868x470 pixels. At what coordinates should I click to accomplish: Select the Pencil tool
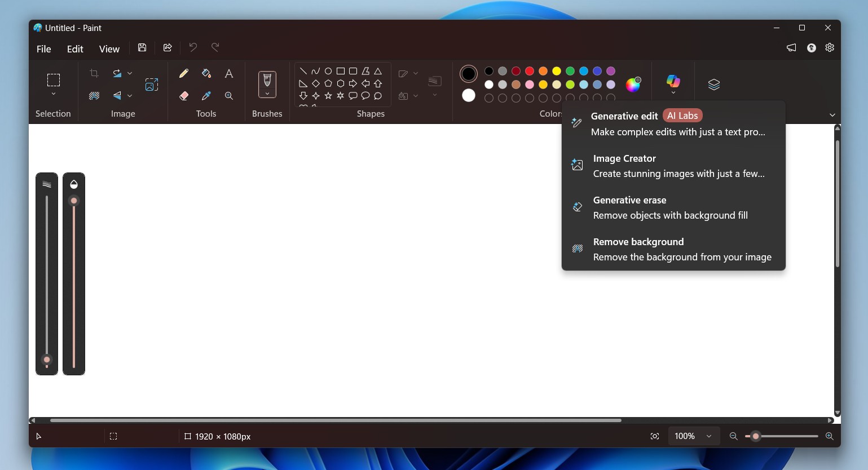tap(183, 73)
